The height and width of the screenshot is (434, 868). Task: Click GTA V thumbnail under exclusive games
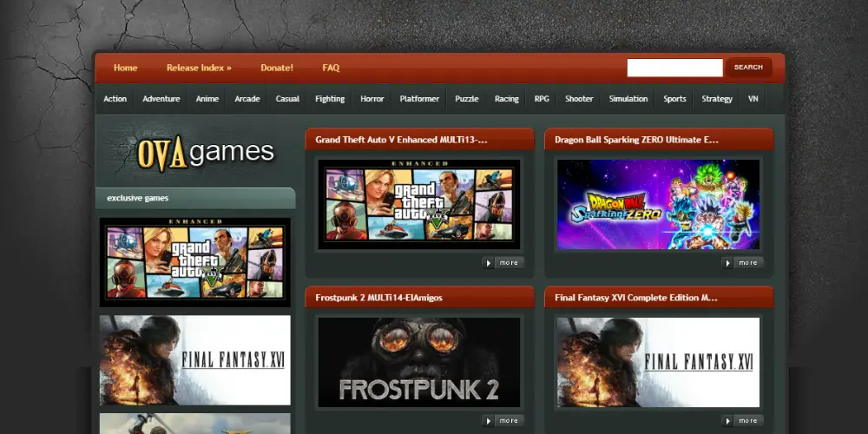pos(194,262)
